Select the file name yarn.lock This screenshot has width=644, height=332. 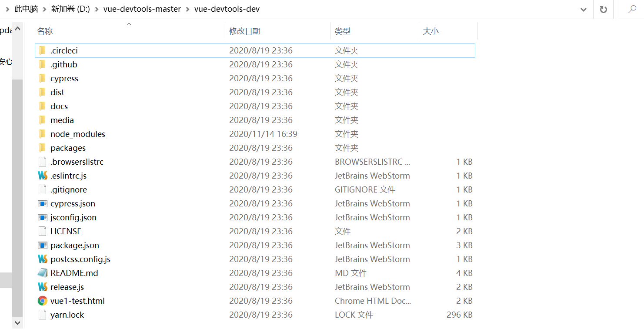(x=67, y=315)
